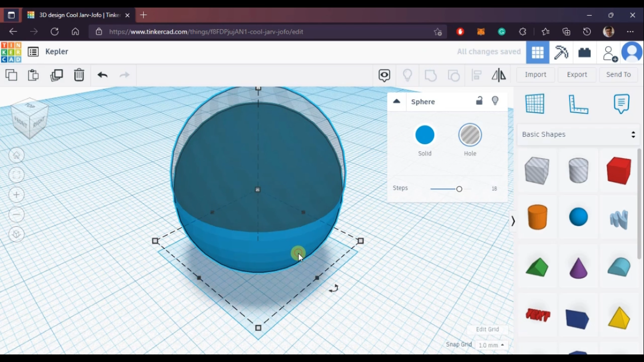Click the browser Back arrow
This screenshot has width=644, height=362.
(13, 32)
